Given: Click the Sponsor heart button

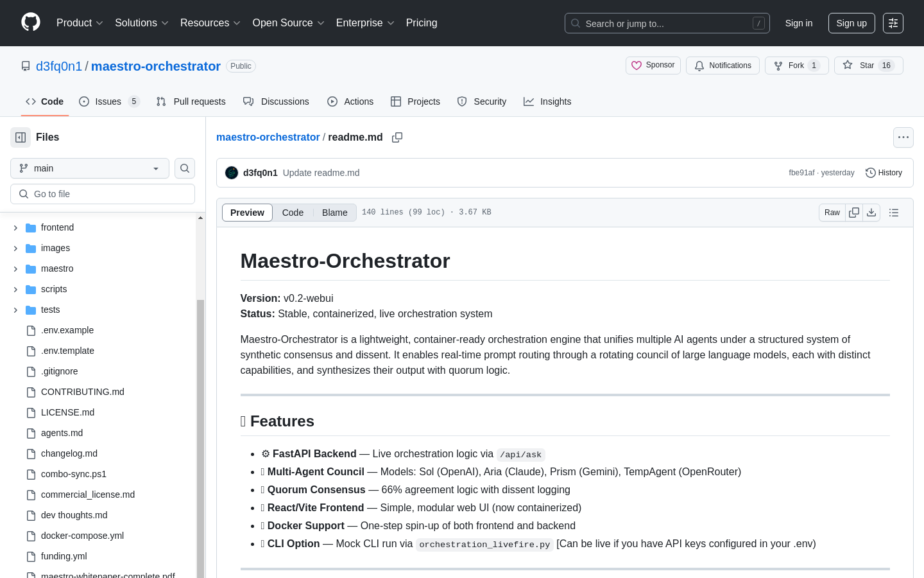Looking at the screenshot, I should click(653, 66).
